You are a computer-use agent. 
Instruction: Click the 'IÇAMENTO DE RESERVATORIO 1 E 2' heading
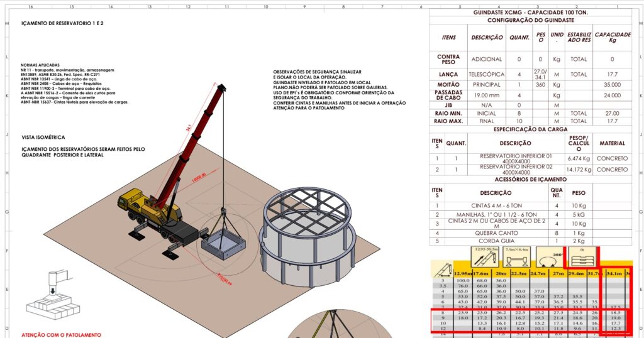[x=62, y=23]
